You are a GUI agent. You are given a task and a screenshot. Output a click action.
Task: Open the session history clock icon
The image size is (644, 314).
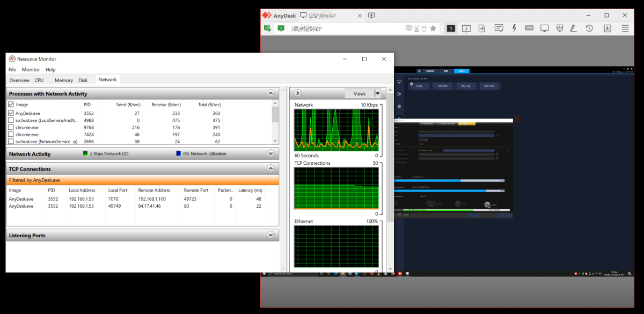click(589, 28)
